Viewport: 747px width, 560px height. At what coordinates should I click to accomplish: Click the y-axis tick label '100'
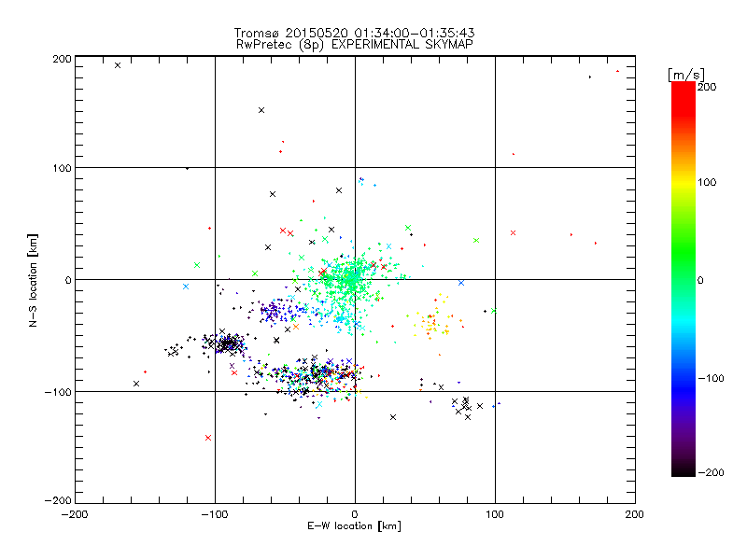[62, 168]
